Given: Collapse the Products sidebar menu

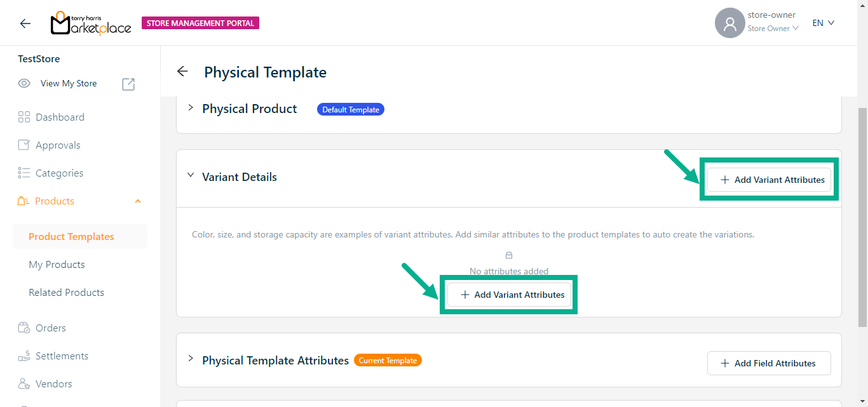Looking at the screenshot, I should (x=138, y=201).
